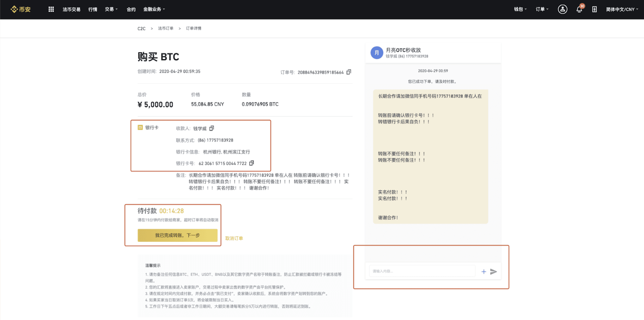The image size is (644, 320).
Task: Click the order number 2088496339859185664
Action: [x=321, y=72]
